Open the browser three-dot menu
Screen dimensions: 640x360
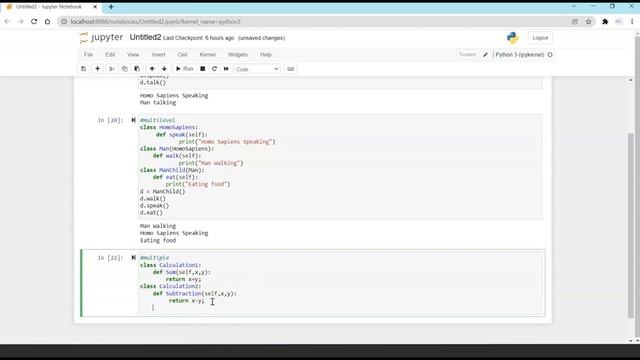click(x=632, y=22)
